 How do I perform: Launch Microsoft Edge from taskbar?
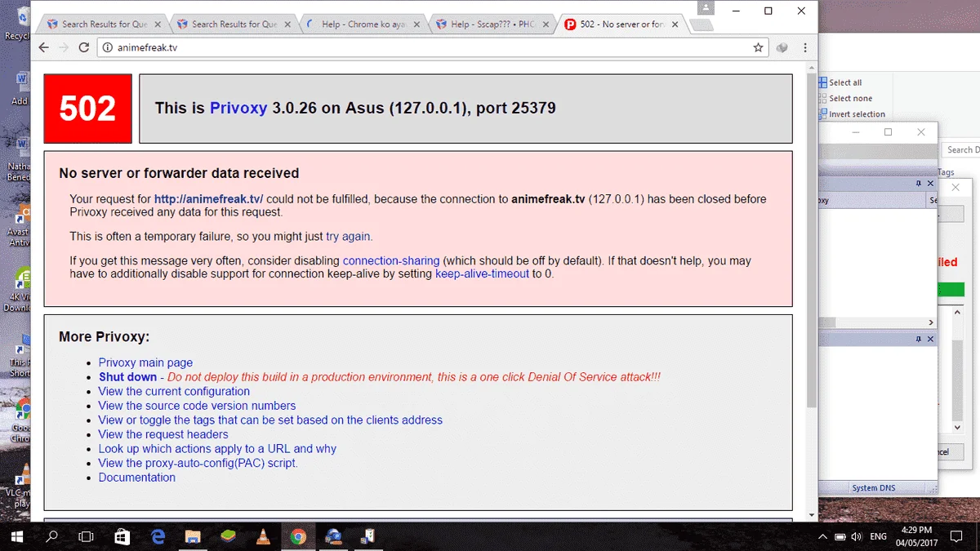(x=158, y=536)
